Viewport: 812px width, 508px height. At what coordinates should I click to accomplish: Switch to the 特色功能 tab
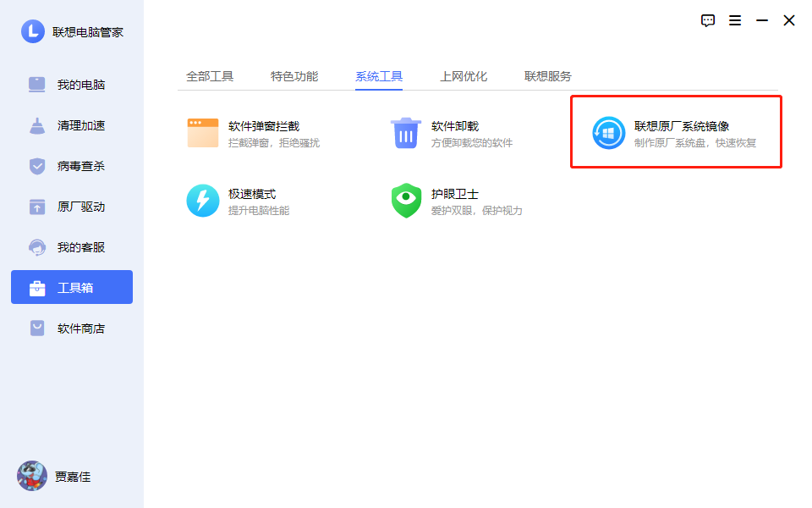point(294,76)
